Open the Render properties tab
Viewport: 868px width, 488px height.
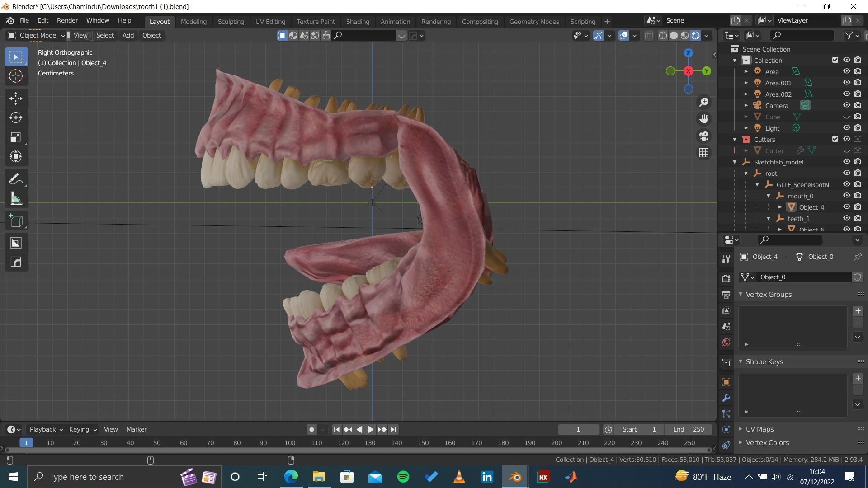click(x=726, y=278)
